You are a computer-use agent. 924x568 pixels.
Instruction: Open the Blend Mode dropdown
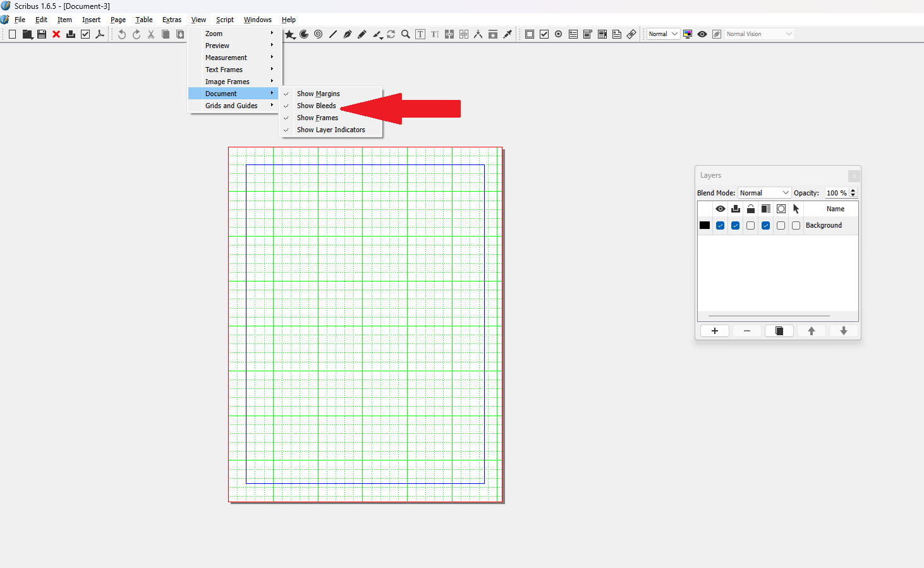pyautogui.click(x=765, y=193)
